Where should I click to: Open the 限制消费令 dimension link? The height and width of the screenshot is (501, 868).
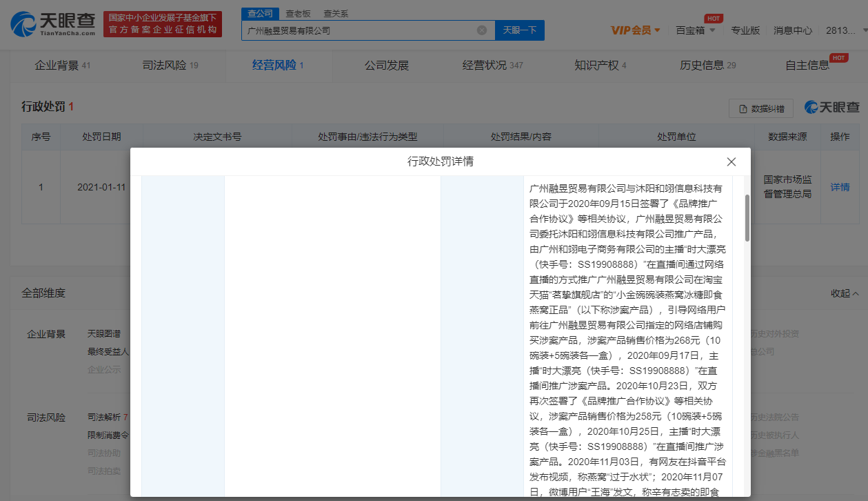pyautogui.click(x=108, y=435)
